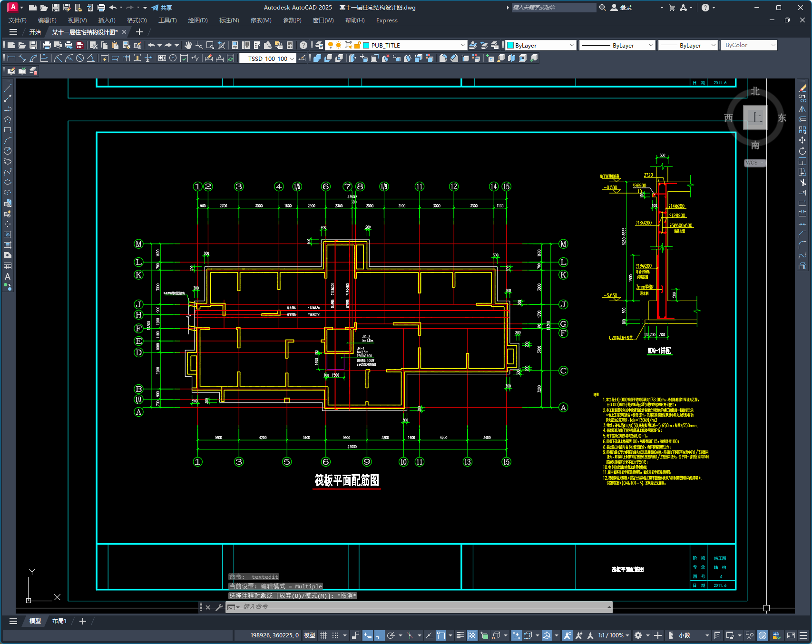Click the Multiline Text 'A' tool
The width and height of the screenshot is (812, 644).
click(x=8, y=276)
